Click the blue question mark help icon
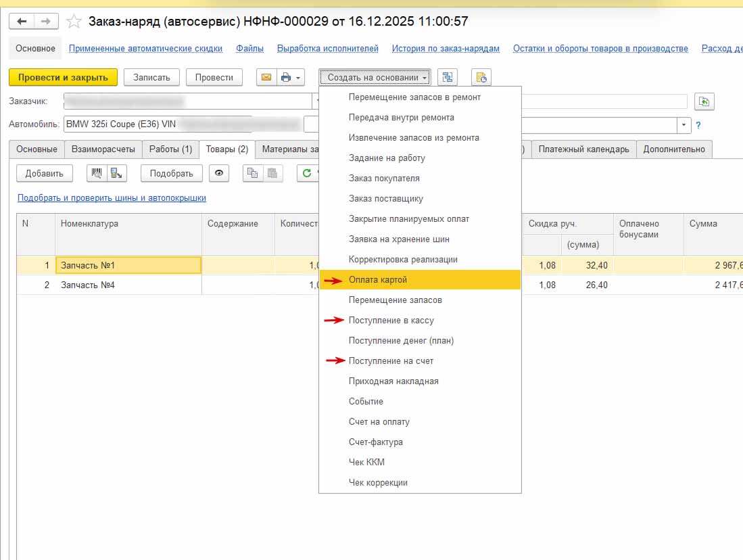Image resolution: width=743 pixels, height=560 pixels. click(x=698, y=125)
